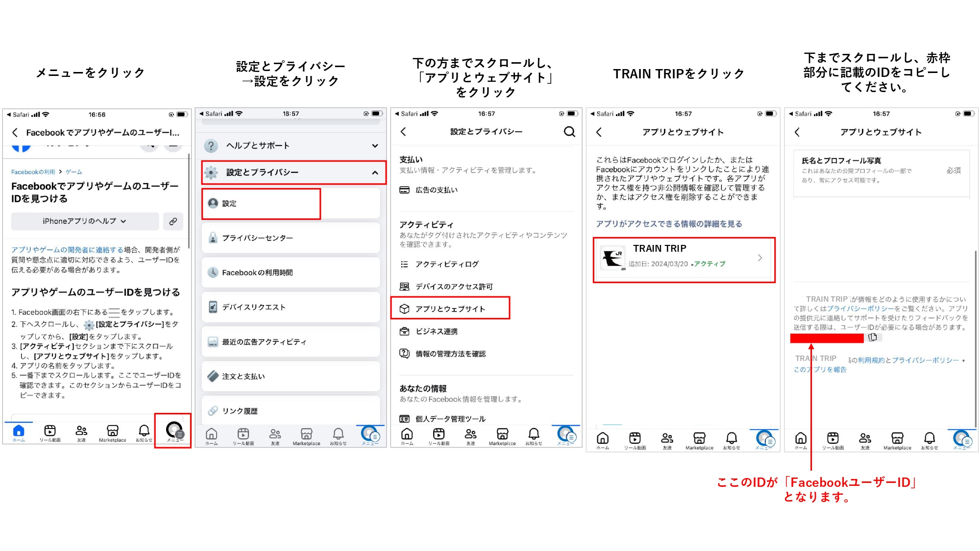Image resolution: width=980 pixels, height=551 pixels.
Task: Open アプリがアクセスできる情報の詳細を見る link
Action: (669, 224)
